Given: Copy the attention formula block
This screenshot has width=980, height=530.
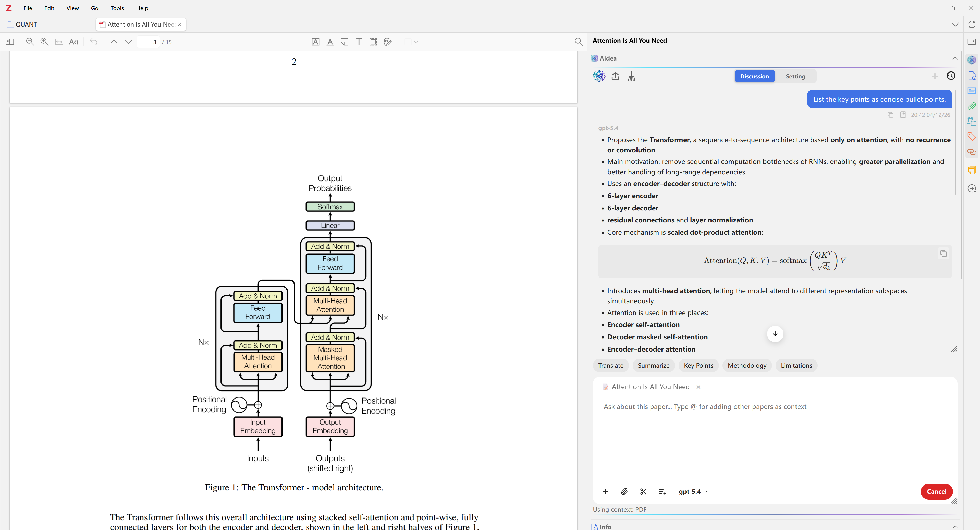Looking at the screenshot, I should 944,254.
